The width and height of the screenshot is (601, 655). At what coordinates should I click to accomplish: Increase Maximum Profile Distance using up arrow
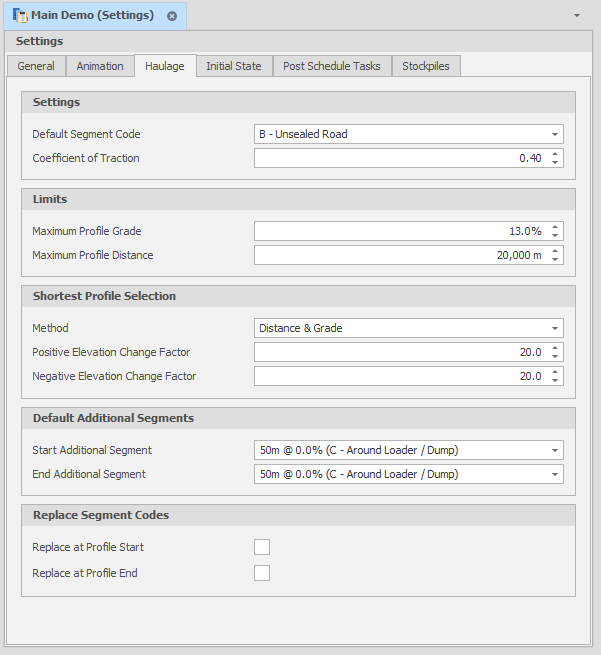[x=556, y=251]
